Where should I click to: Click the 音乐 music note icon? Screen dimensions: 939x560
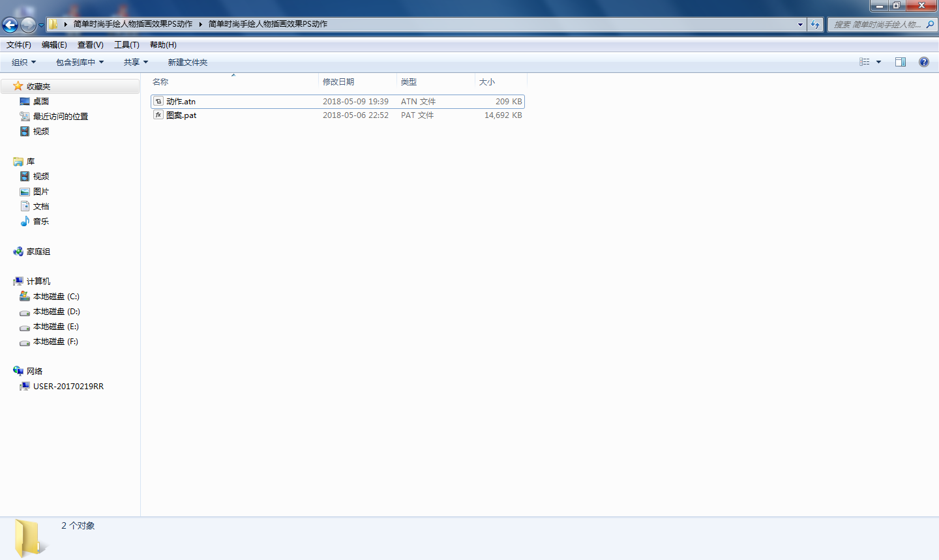click(x=25, y=221)
